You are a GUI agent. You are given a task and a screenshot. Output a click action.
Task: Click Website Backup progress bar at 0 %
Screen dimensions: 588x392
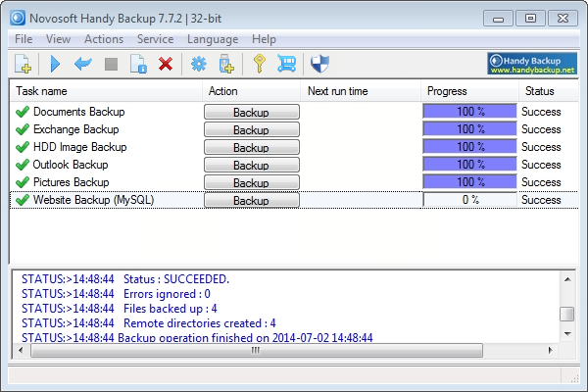(469, 200)
